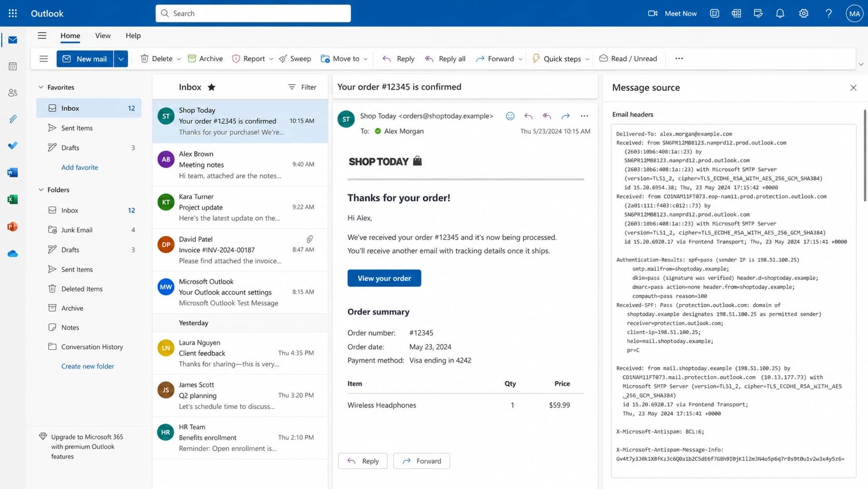This screenshot has height=489, width=868.
Task: Start a Meet Now video call
Action: (672, 14)
